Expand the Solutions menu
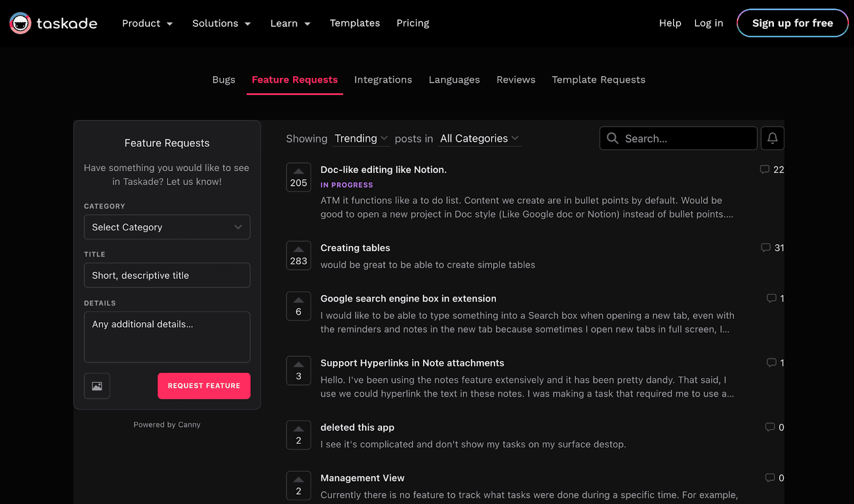 (222, 23)
